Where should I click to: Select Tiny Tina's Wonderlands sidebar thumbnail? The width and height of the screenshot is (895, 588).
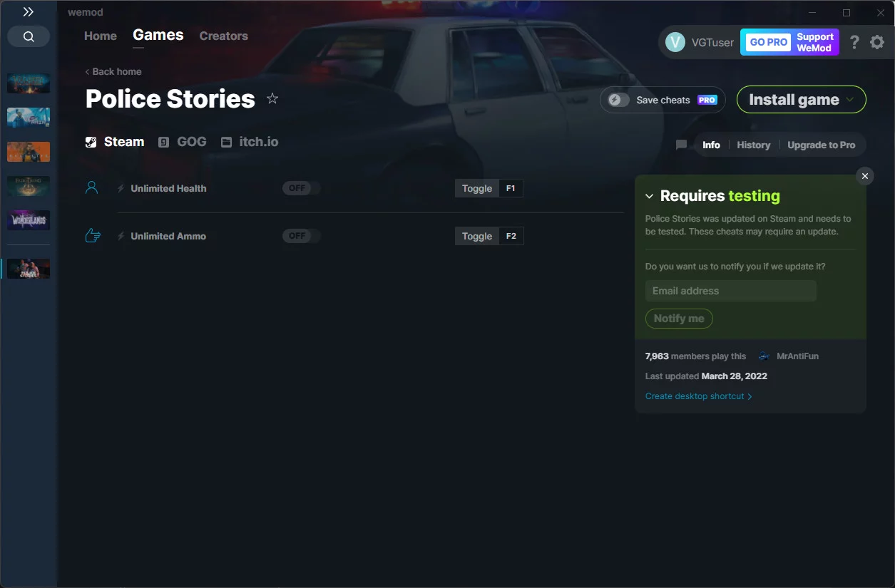[29, 220]
